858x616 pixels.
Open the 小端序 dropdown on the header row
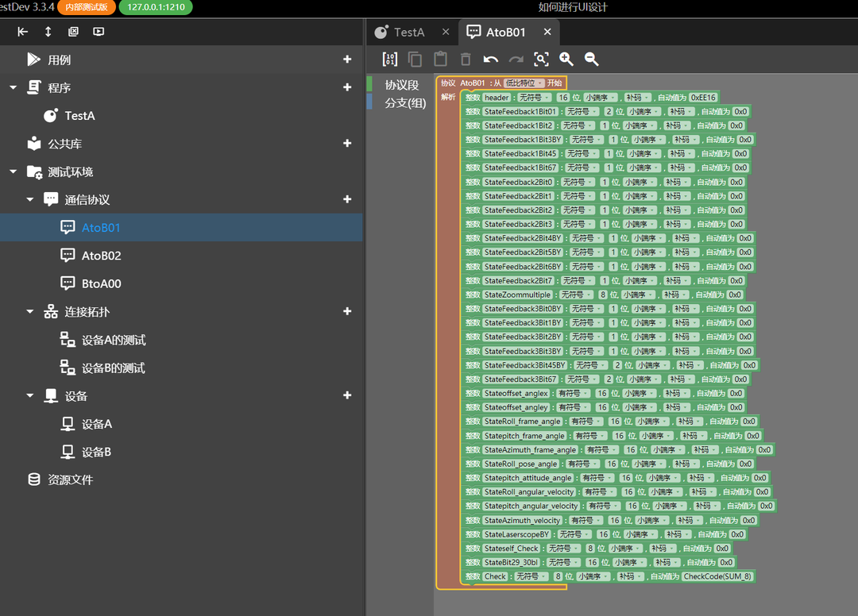[x=600, y=98]
